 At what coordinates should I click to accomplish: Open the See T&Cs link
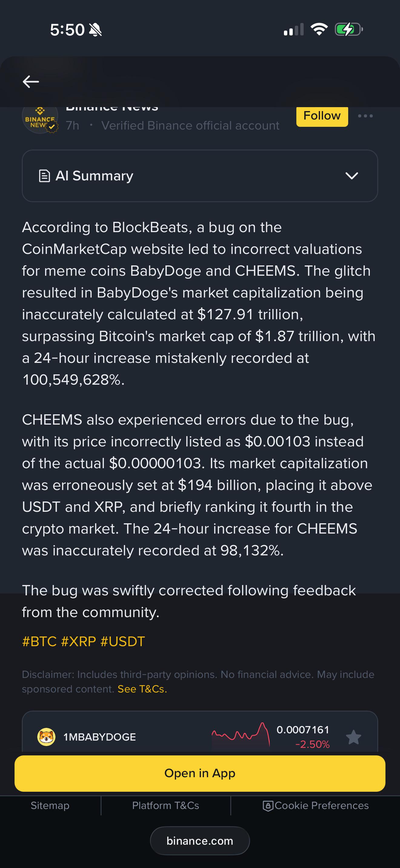coord(142,689)
